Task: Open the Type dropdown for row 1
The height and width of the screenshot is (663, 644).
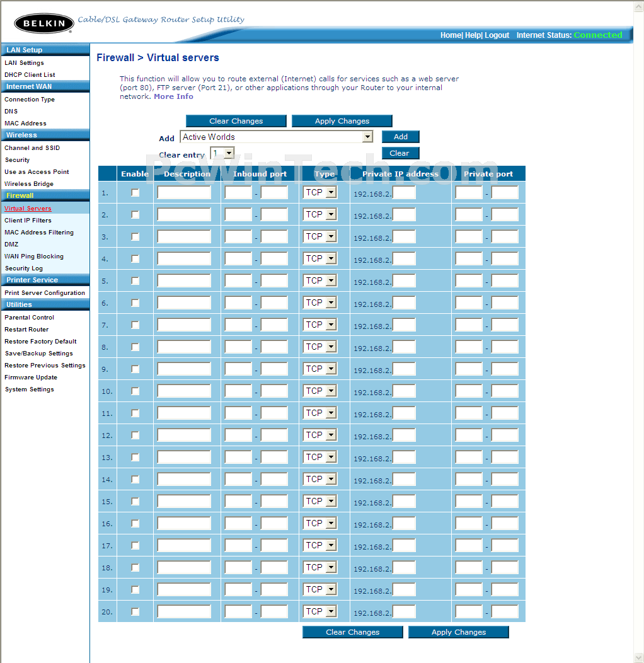Action: (320, 192)
